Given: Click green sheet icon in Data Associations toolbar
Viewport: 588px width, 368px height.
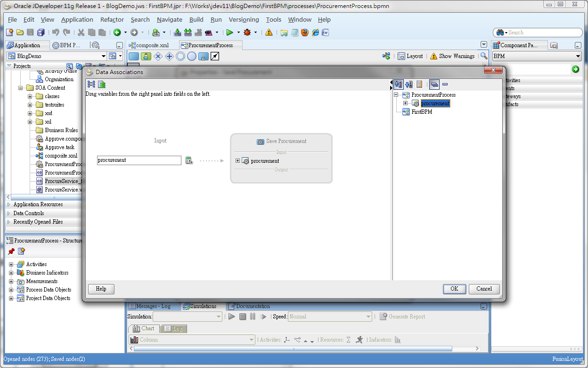Looking at the screenshot, I should coord(102,84).
